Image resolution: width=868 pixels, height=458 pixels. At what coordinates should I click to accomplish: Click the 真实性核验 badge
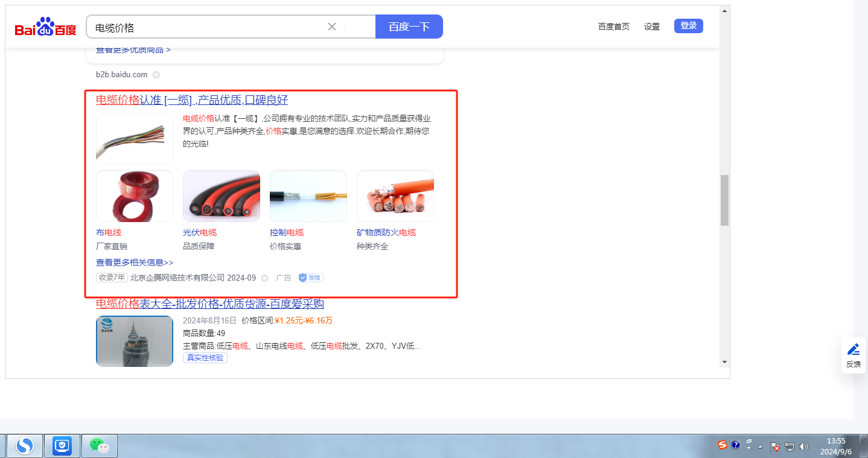coord(205,358)
